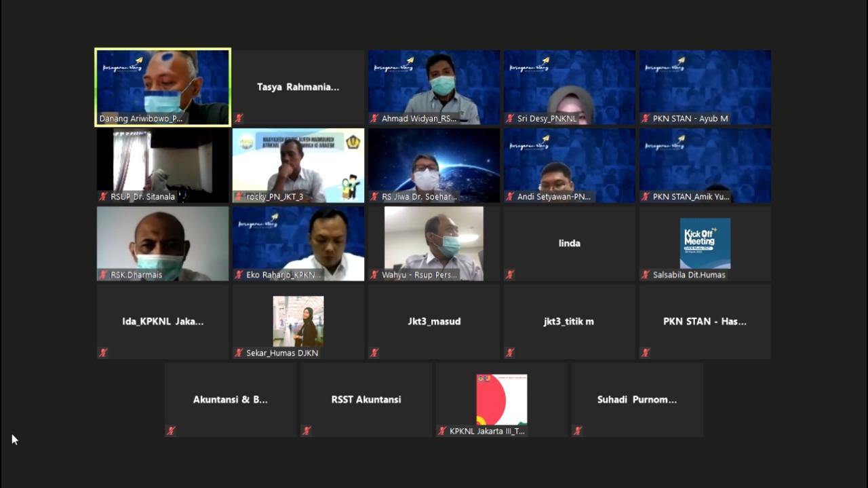This screenshot has height=488, width=868.
Task: Click the muted mic icon on linda's tile
Action: 510,275
